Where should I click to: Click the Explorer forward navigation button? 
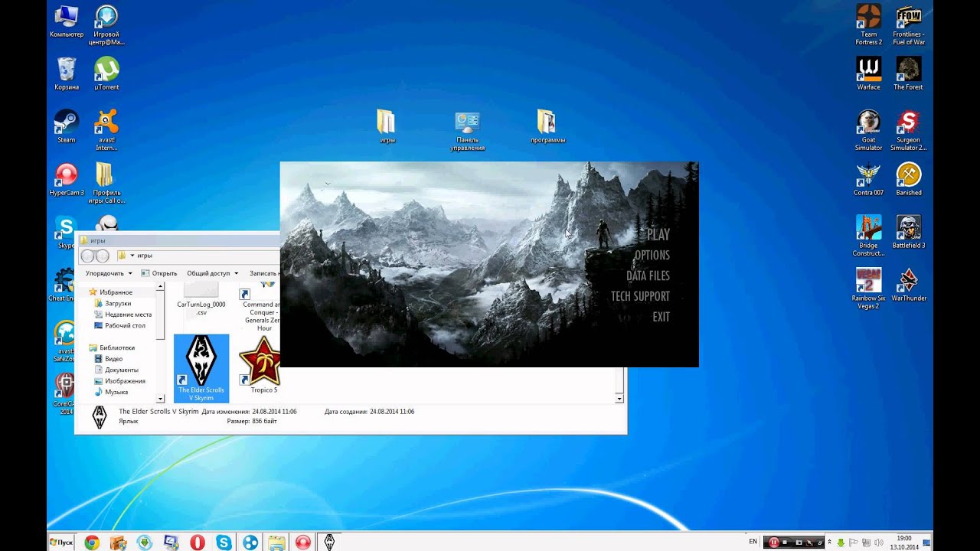tap(102, 256)
